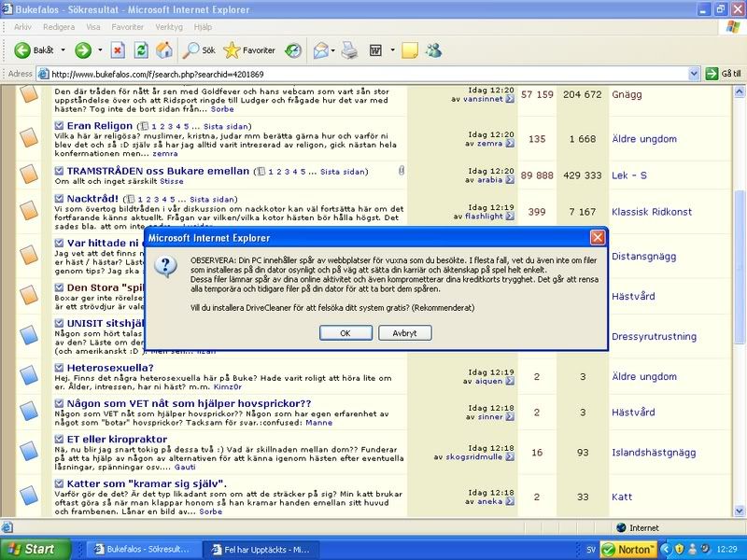747x560 pixels.
Task: Click the Edit with Word icon
Action: click(x=375, y=50)
